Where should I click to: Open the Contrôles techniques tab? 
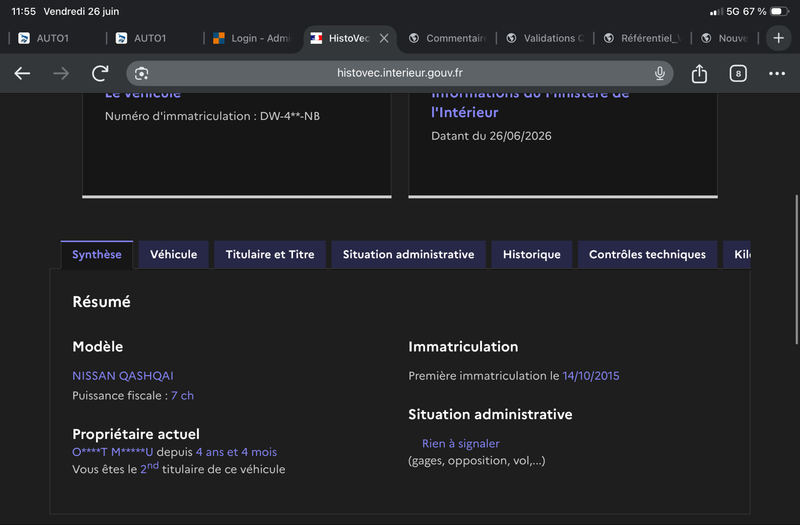pyautogui.click(x=647, y=254)
